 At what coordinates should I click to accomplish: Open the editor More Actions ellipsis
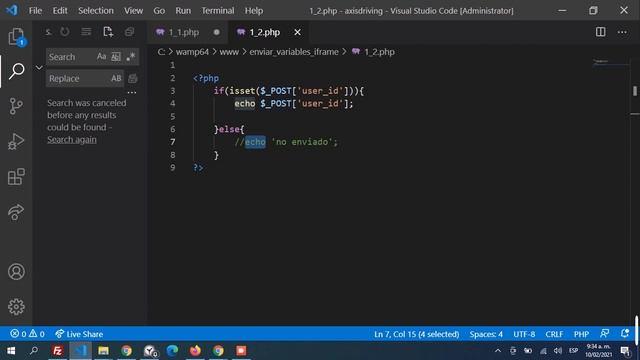(x=622, y=32)
